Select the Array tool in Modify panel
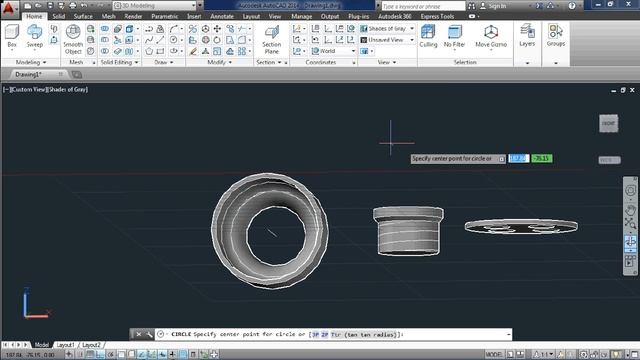 (242, 51)
